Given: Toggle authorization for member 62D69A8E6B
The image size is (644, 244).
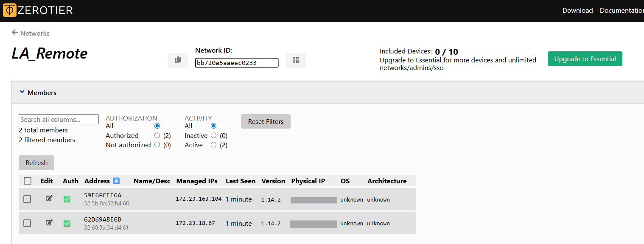Looking at the screenshot, I should point(67,223).
